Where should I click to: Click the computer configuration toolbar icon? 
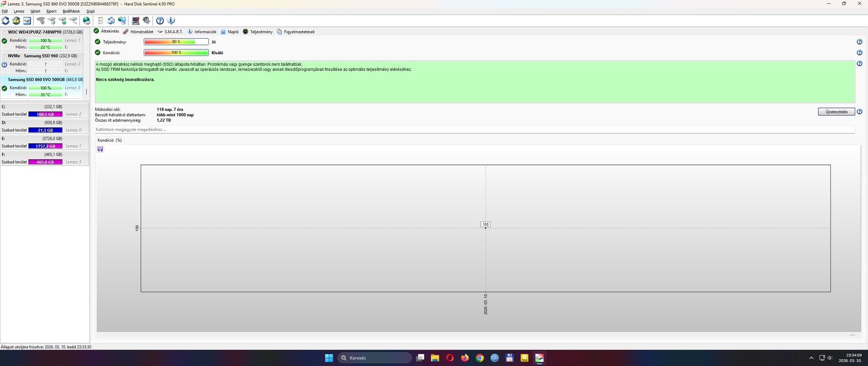pyautogui.click(x=136, y=20)
